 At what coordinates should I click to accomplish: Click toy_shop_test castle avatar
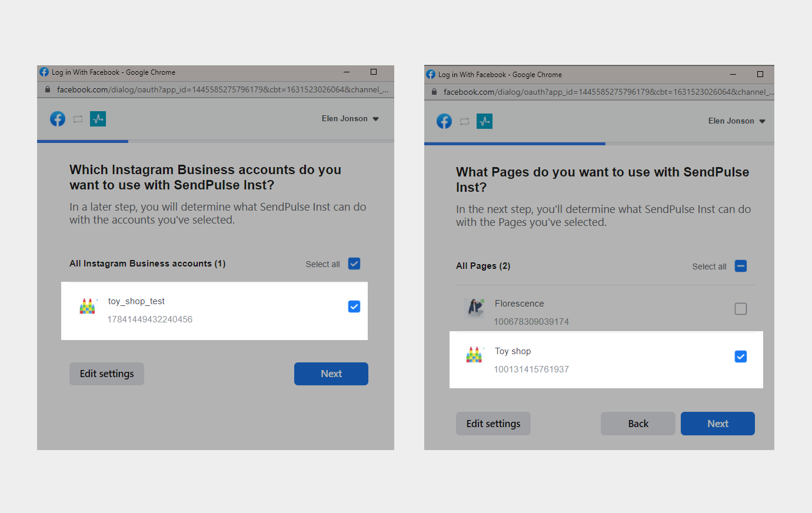(x=88, y=306)
